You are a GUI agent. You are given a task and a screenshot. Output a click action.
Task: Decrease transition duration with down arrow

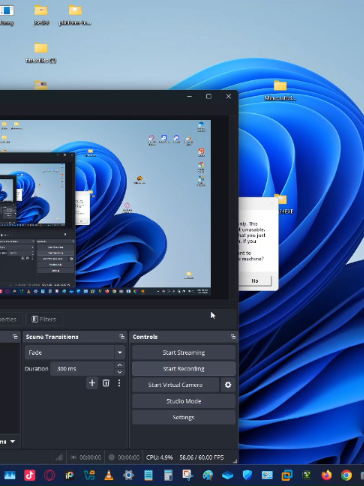(x=120, y=372)
